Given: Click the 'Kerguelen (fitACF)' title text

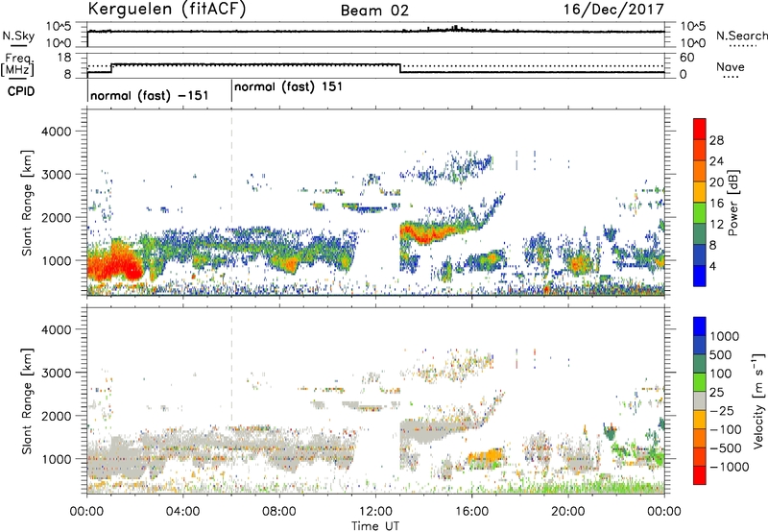Looking at the screenshot, I should coord(166,9).
